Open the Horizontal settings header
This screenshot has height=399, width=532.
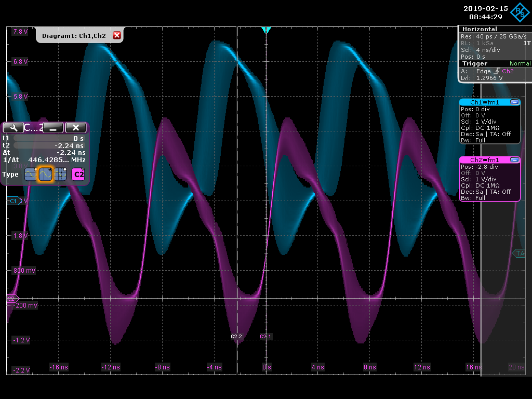[x=480, y=30]
